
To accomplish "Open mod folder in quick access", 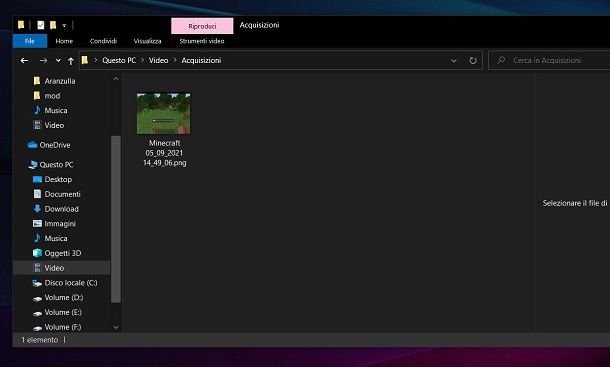I will point(52,96).
